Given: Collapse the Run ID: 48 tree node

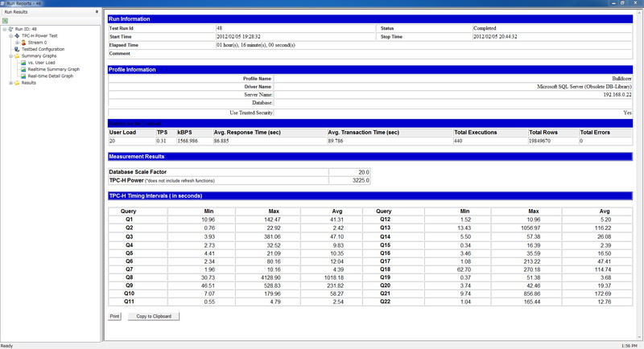Looking at the screenshot, I should pyautogui.click(x=5, y=29).
